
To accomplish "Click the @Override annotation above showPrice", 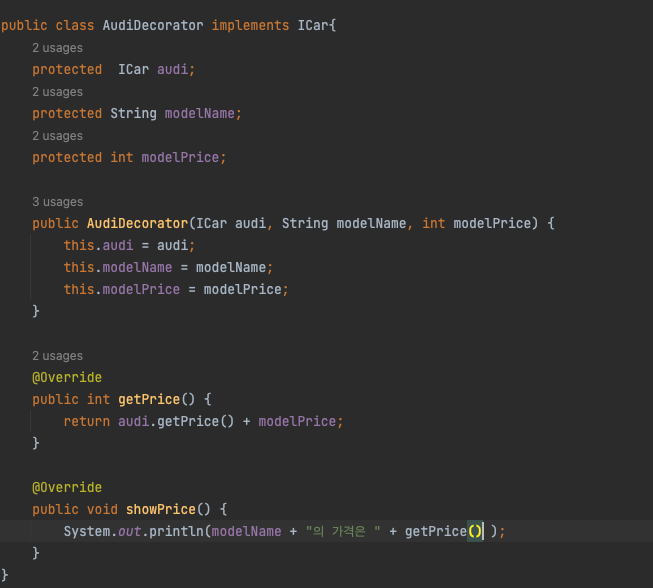I will coord(67,487).
